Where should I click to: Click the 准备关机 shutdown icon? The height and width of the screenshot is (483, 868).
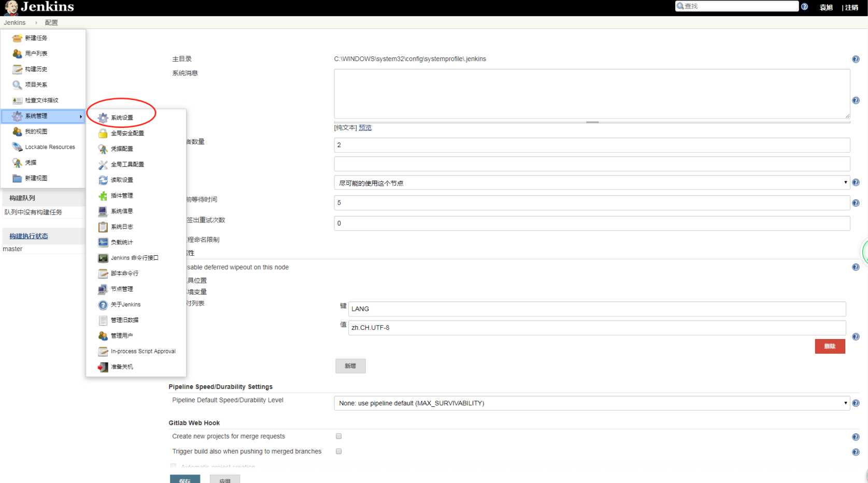[103, 367]
